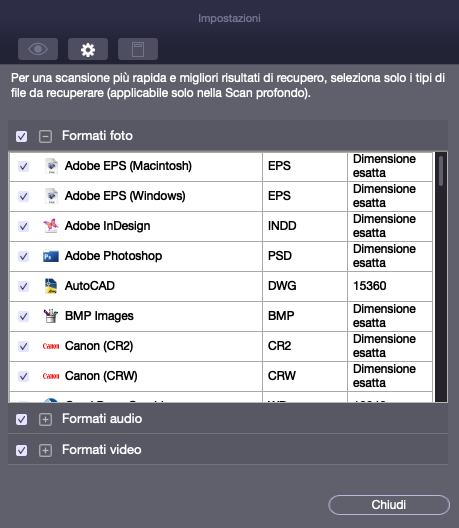
Task: Click Dimensione esatta in BMP Images row
Action: [x=384, y=316]
